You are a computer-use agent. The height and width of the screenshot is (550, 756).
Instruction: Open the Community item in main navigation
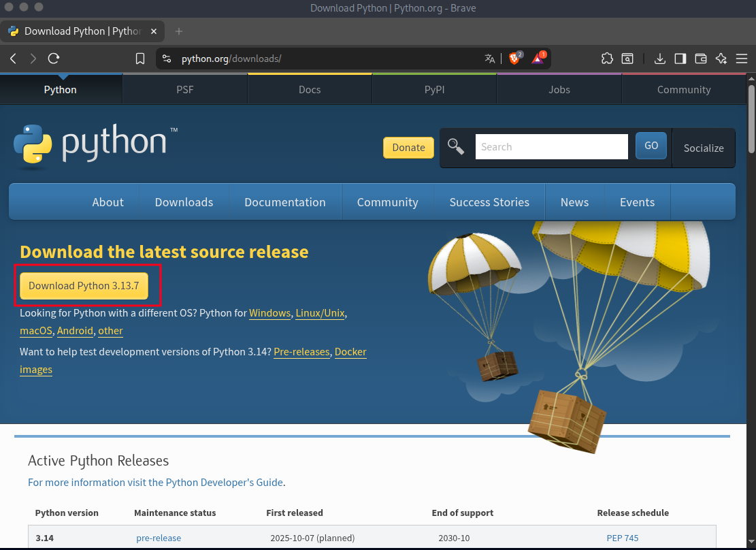point(388,202)
